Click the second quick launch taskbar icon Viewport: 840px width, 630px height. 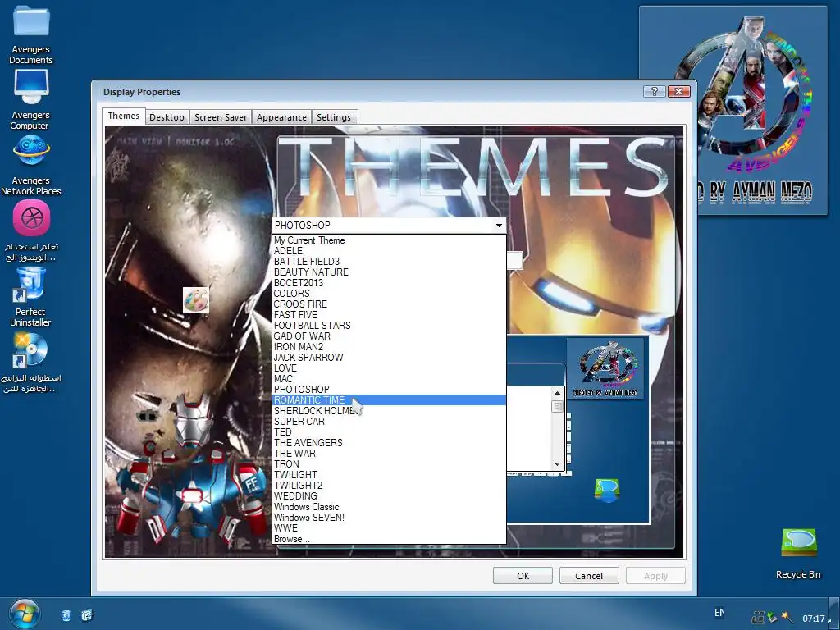click(87, 615)
